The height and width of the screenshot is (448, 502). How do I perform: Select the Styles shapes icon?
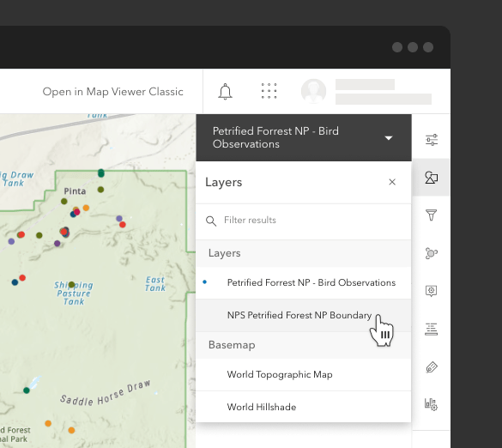432,178
